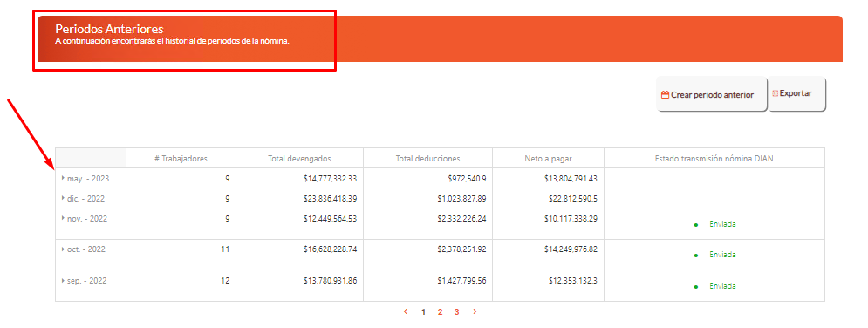
Task: Click the # Trabajadores column header
Action: click(181, 158)
